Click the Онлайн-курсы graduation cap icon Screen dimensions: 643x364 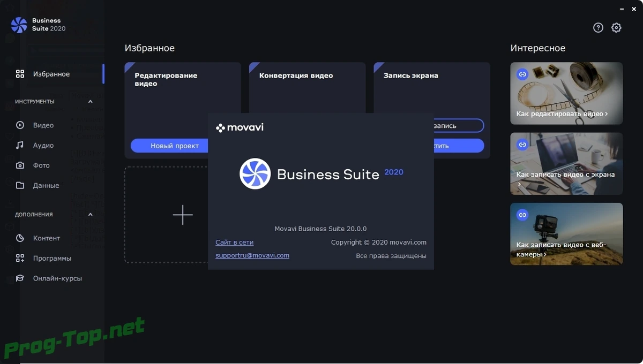(20, 278)
